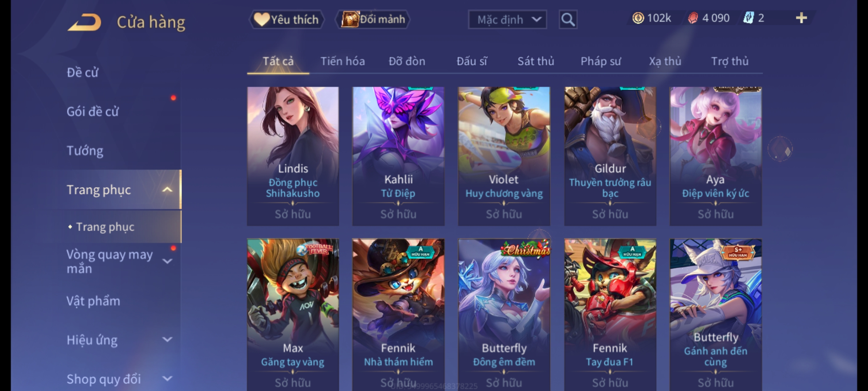Switch to the Tiến hóa tab
The width and height of the screenshot is (868, 391).
(342, 61)
